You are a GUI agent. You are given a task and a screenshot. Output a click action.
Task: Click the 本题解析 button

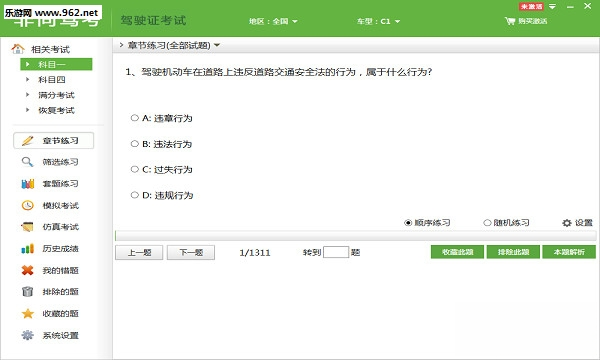click(569, 252)
